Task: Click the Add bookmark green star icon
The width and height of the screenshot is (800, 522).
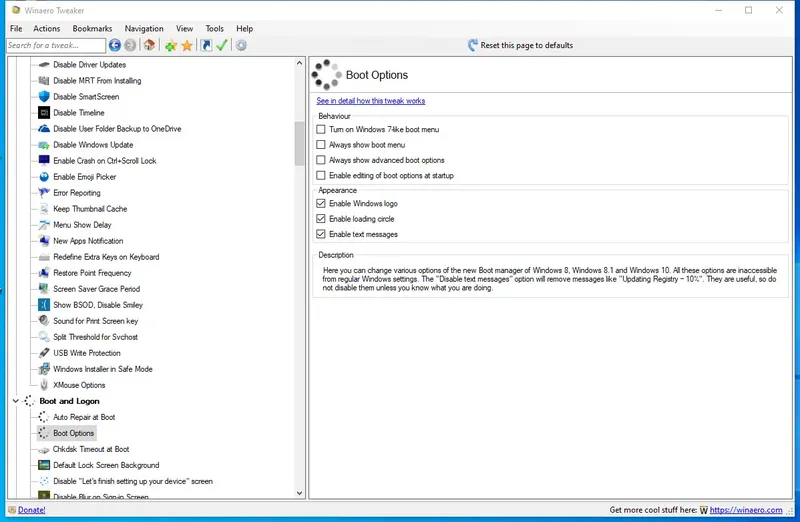Action: click(x=170, y=46)
